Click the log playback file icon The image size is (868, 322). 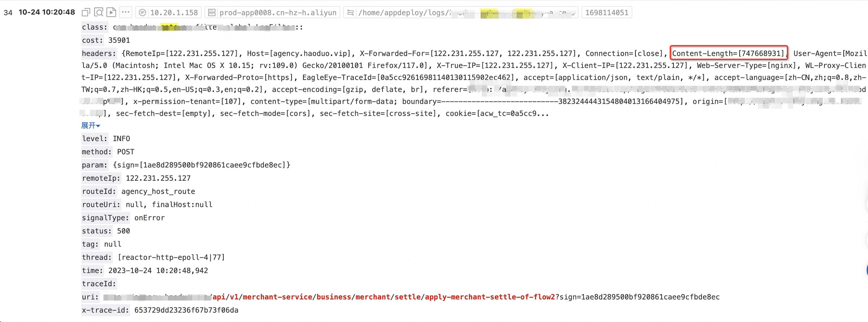(x=111, y=13)
